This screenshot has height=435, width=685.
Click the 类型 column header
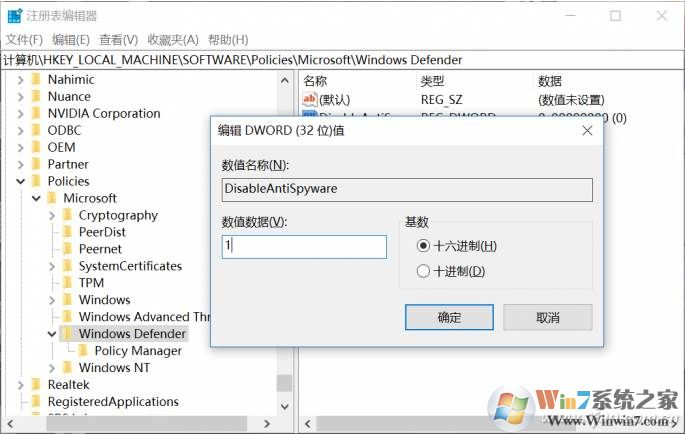click(432, 81)
